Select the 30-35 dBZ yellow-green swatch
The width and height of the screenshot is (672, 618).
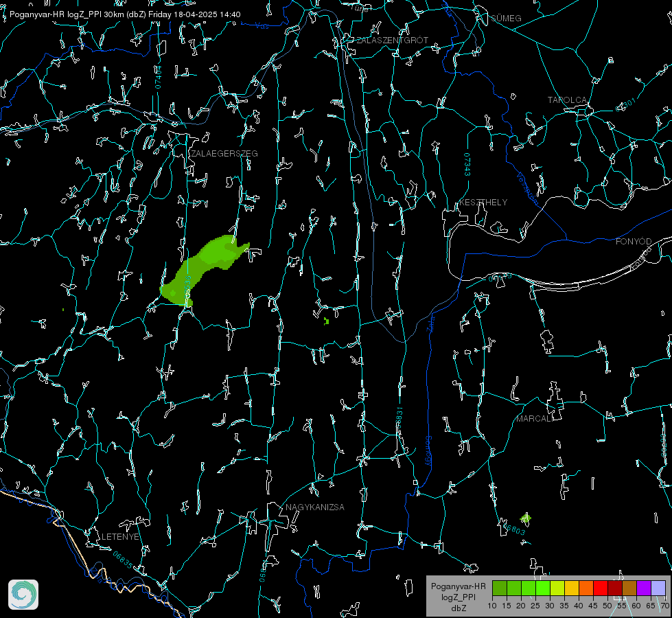click(x=557, y=588)
